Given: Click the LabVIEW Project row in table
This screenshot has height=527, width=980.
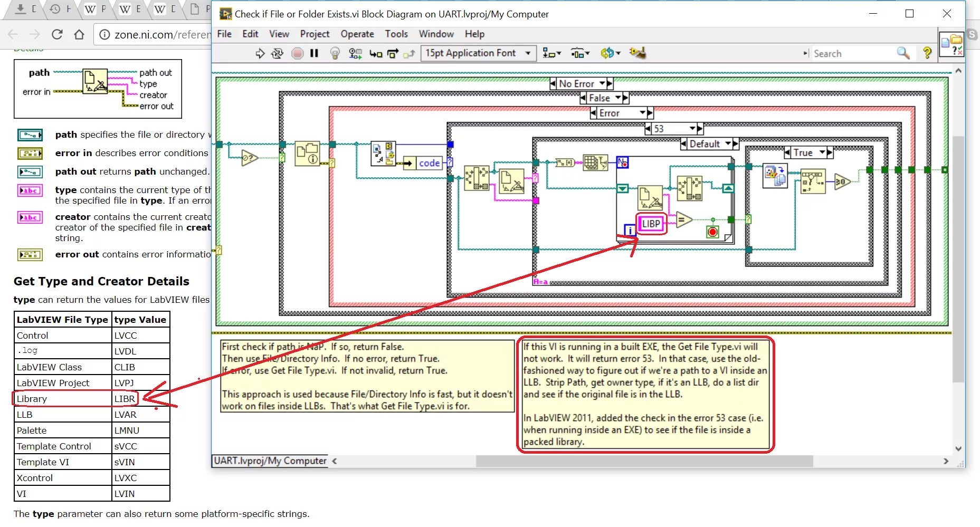Looking at the screenshot, I should coord(92,383).
